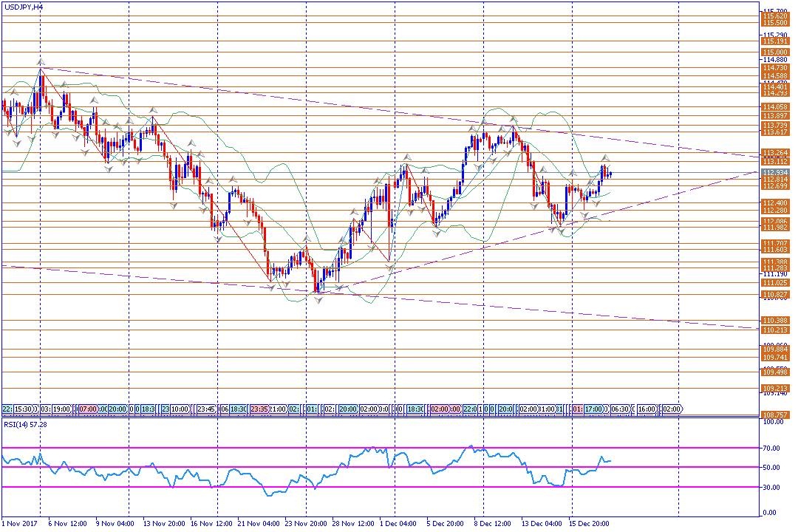The height and width of the screenshot is (532, 798).
Task: Click the RSI 30.00 scale value
Action: (771, 487)
